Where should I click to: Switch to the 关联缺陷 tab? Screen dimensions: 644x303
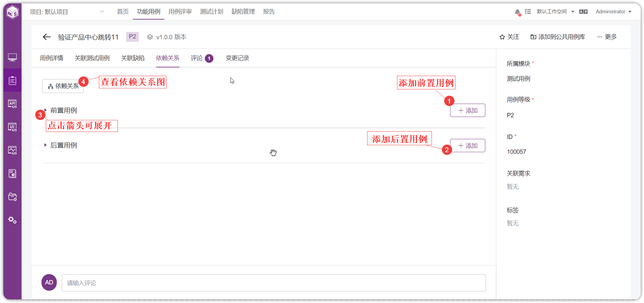[133, 58]
